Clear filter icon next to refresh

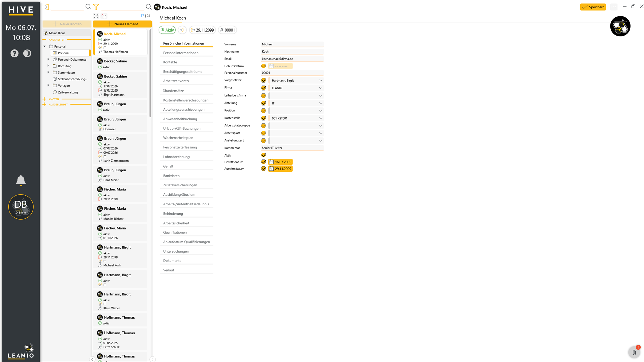point(104,16)
